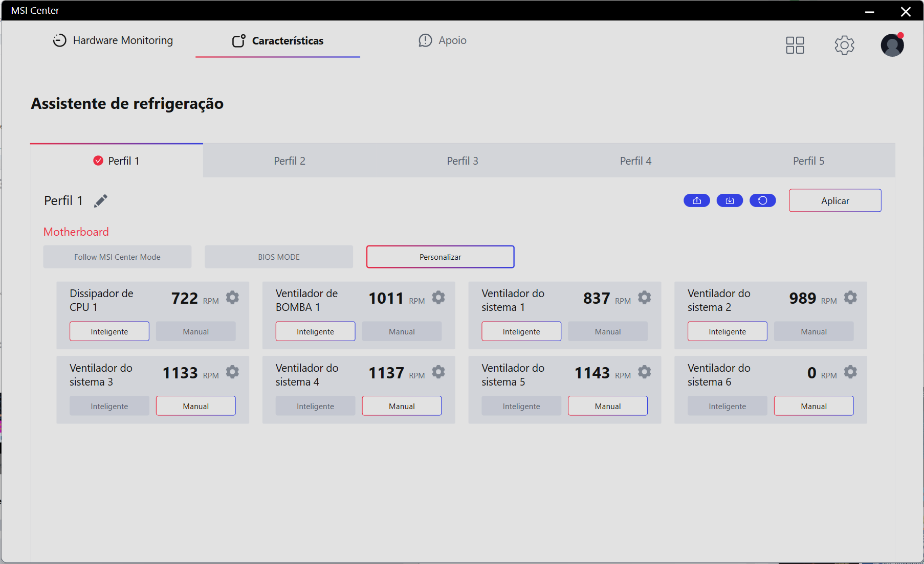Click the Características tab icon
Screen dimensions: 924x564
239,41
